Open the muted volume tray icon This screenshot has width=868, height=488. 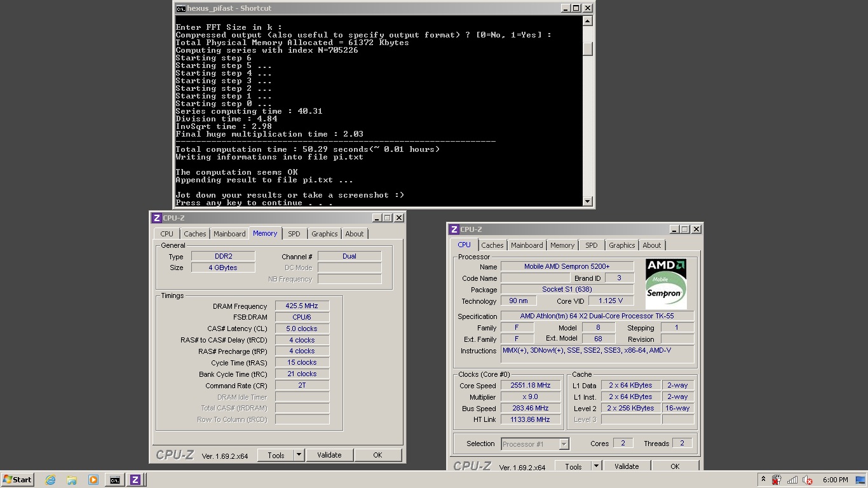pos(808,480)
